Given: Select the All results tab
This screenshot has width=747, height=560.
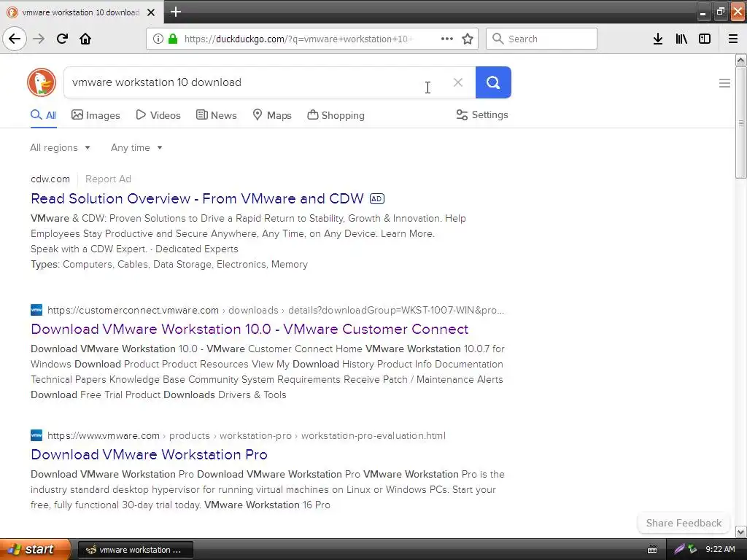Looking at the screenshot, I should click(43, 115).
